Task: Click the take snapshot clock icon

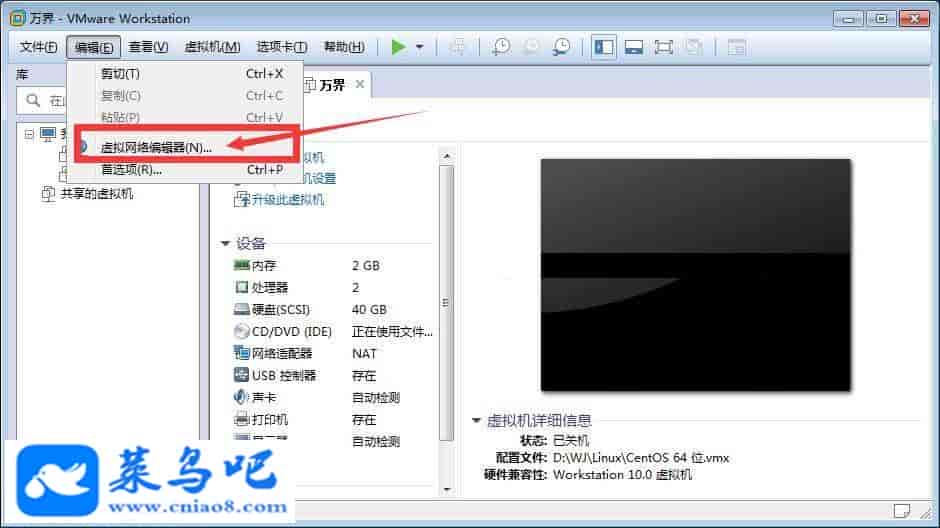Action: point(501,47)
